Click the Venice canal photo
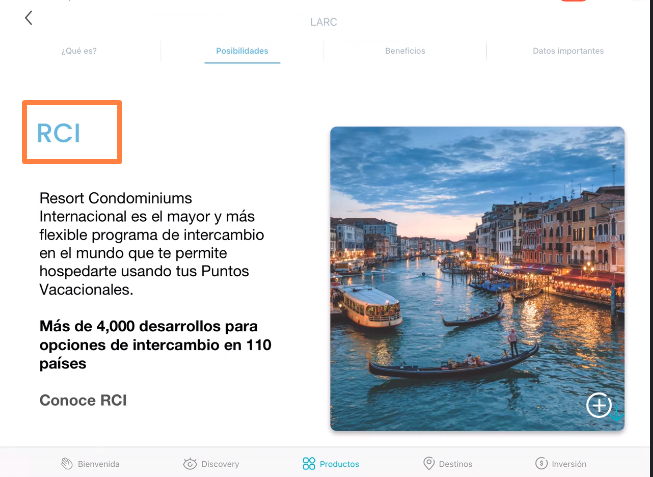The image size is (653, 477). coord(477,279)
